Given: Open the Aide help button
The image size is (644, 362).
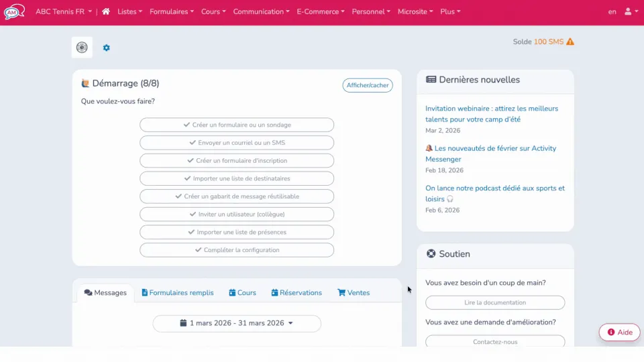Looking at the screenshot, I should coord(619,332).
